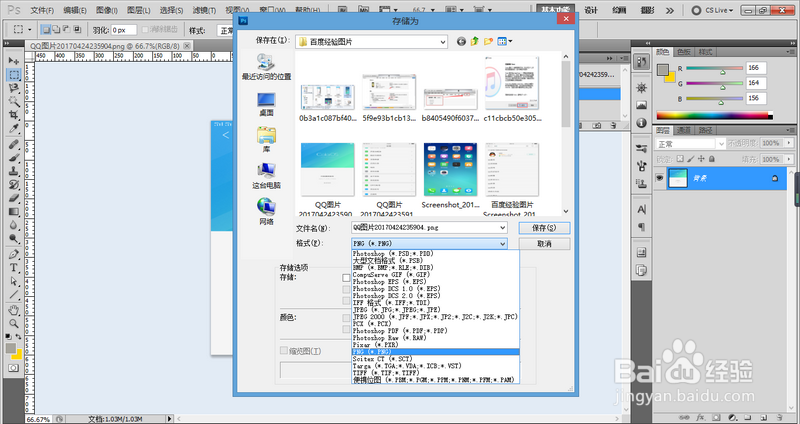Select the History Brush tool
The width and height of the screenshot is (800, 424).
coord(14,185)
